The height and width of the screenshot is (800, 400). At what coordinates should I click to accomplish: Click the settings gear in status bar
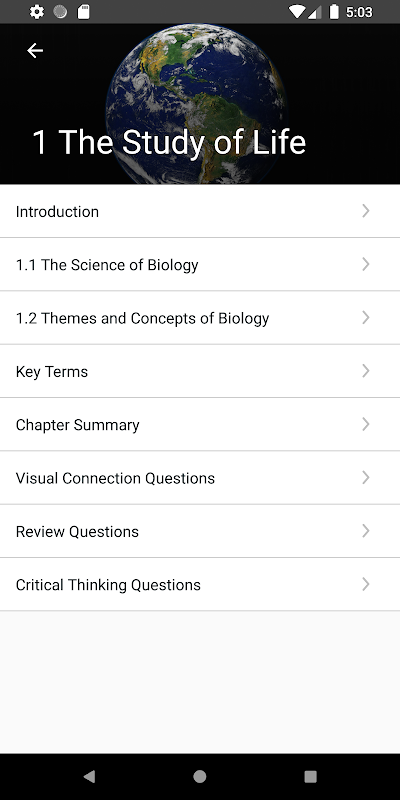click(37, 12)
